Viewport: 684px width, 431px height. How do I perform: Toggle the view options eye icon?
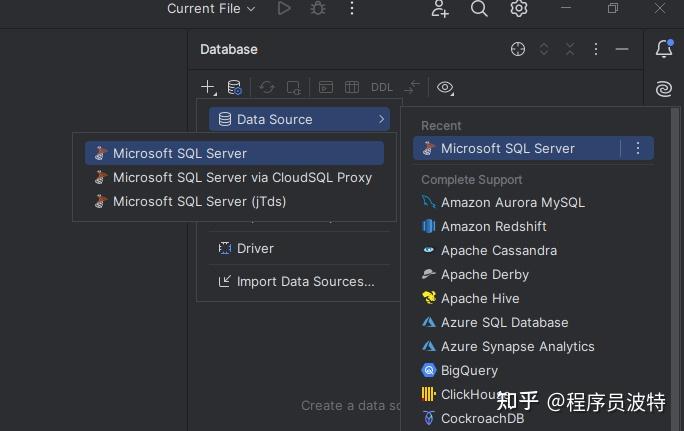[x=445, y=87]
